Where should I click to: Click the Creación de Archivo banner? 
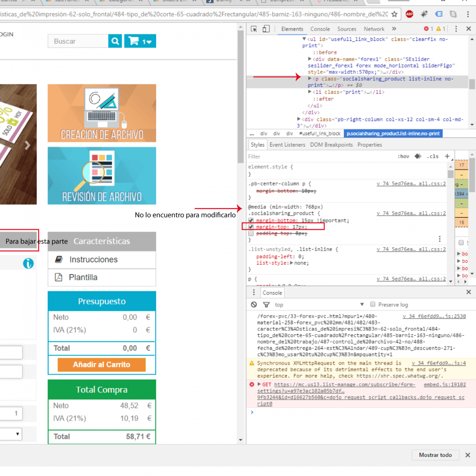click(102, 113)
